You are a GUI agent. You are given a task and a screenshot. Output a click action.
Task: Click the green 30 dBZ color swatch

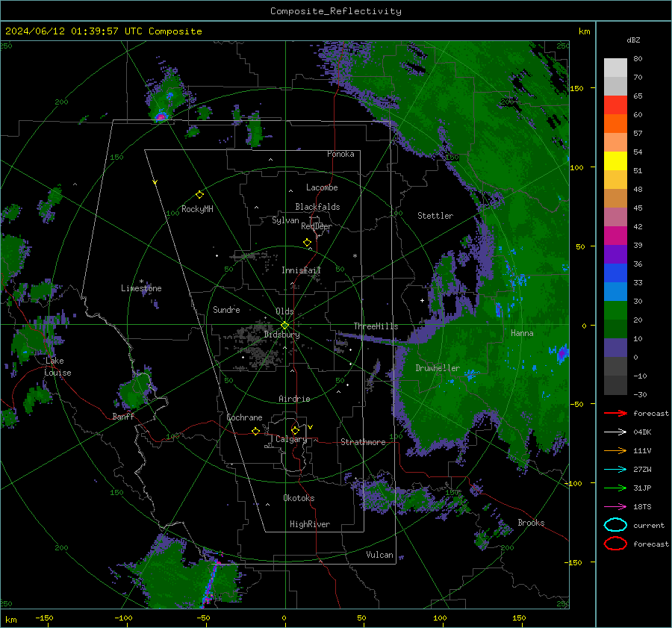point(615,311)
